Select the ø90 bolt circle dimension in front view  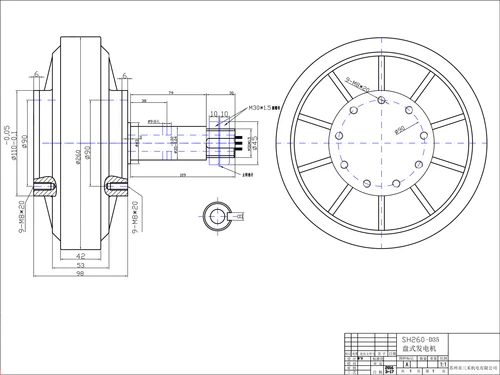pyautogui.click(x=399, y=130)
